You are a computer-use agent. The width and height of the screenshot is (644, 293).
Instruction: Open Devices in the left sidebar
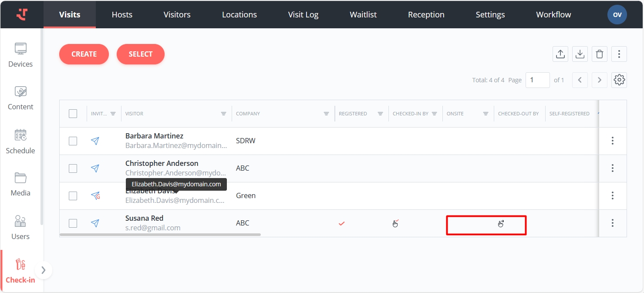20,55
